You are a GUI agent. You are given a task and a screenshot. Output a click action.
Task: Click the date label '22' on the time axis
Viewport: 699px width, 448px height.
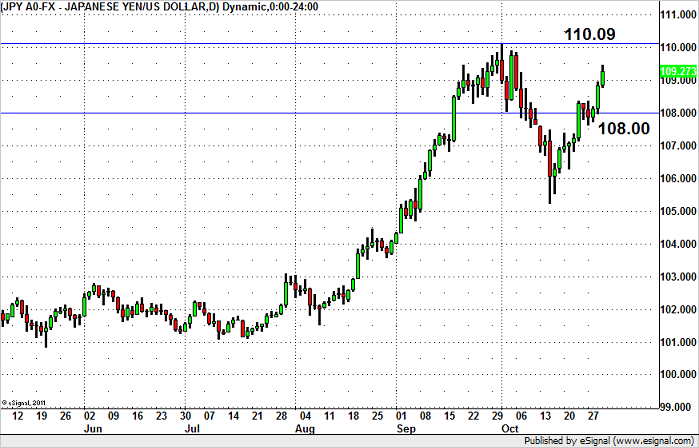[x=473, y=416]
